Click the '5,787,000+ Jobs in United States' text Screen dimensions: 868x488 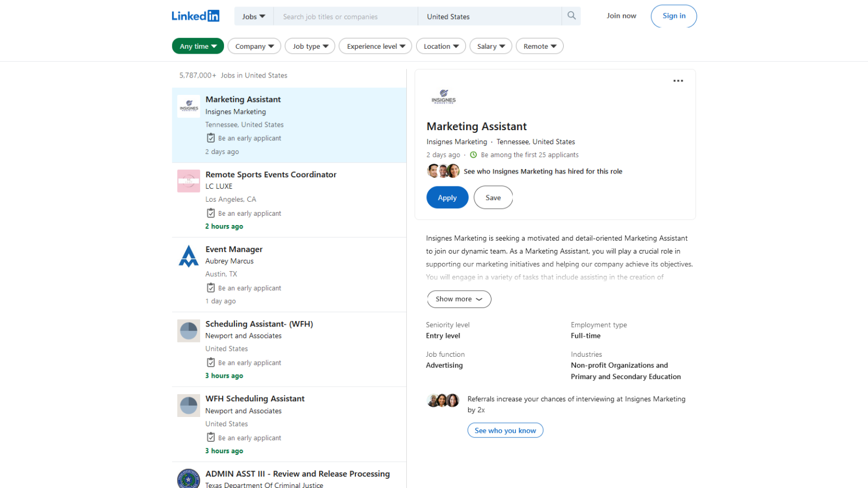coord(233,75)
